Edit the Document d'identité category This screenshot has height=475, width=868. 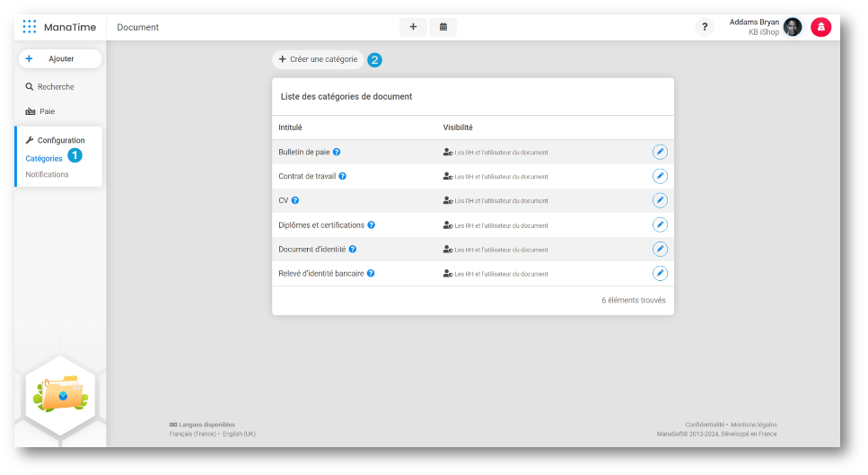[660, 249]
